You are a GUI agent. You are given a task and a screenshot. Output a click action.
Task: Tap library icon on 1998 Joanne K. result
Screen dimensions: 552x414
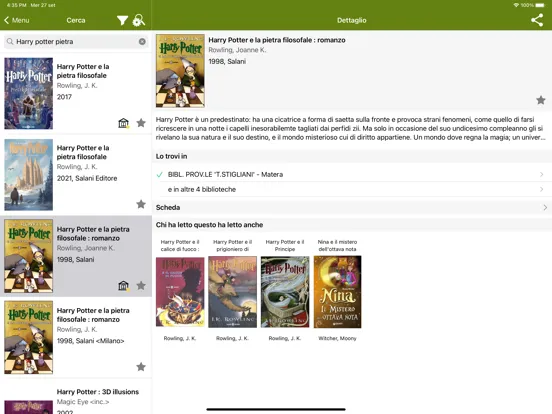[x=123, y=286]
